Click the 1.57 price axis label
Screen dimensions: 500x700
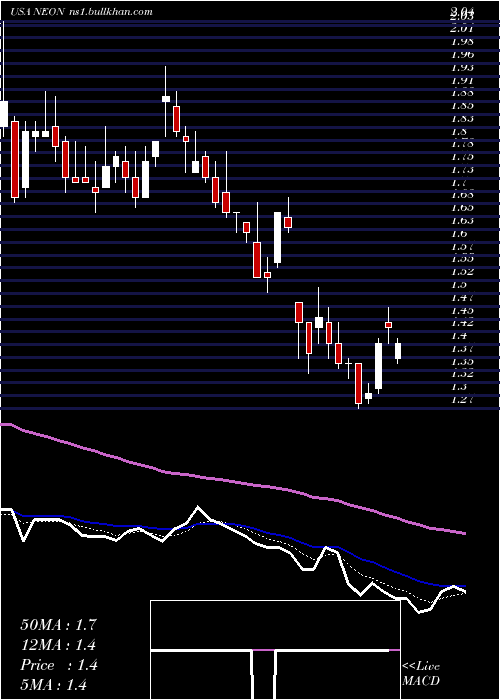click(462, 246)
